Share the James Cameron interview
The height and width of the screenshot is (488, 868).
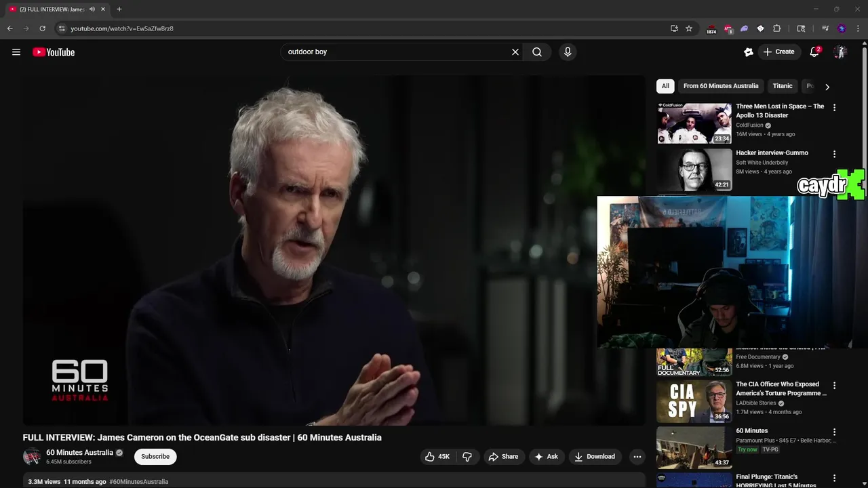(503, 457)
